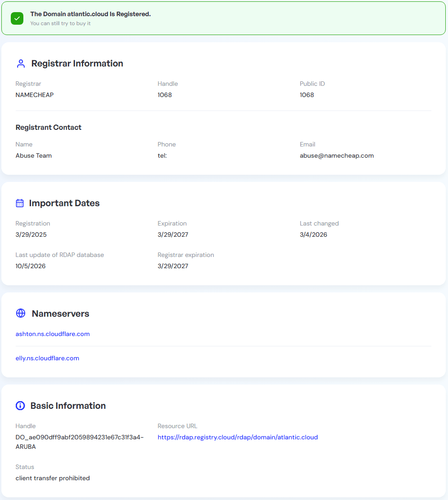
Task: Click the green checkmark icon in the banner
Action: click(x=17, y=18)
